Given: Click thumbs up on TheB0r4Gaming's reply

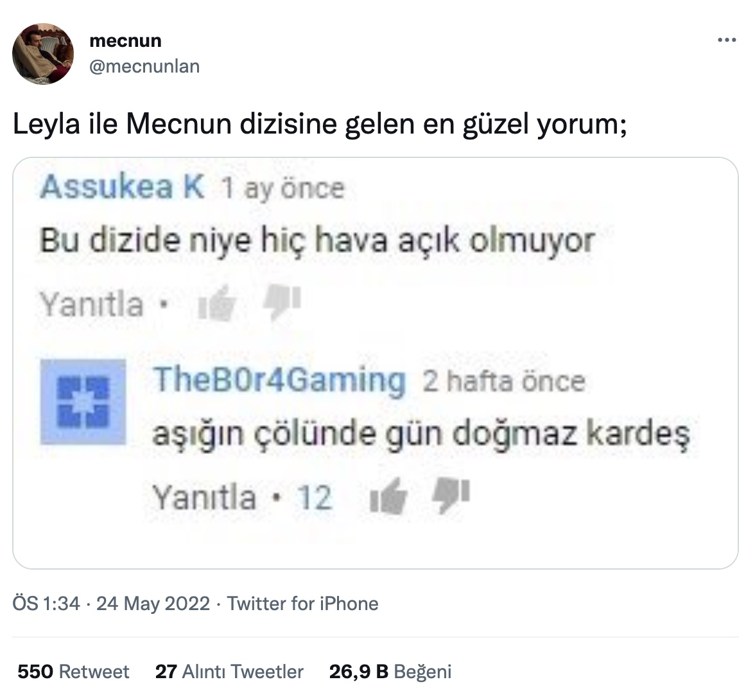Looking at the screenshot, I should 388,496.
